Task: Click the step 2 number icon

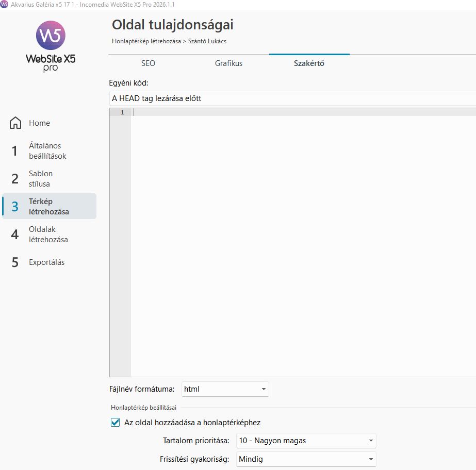Action: click(15, 179)
